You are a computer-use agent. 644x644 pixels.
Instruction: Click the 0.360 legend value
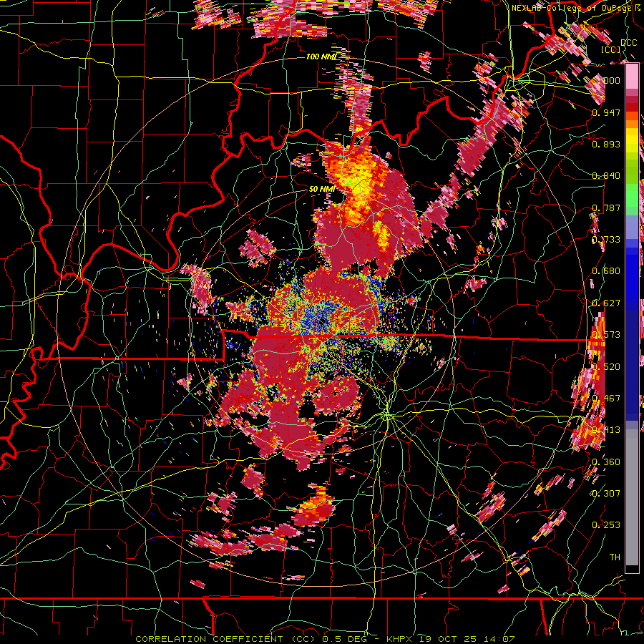pyautogui.click(x=606, y=462)
